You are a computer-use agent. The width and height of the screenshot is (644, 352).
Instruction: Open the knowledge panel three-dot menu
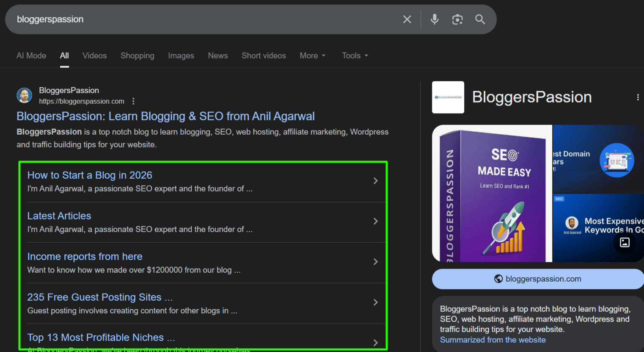(x=638, y=97)
